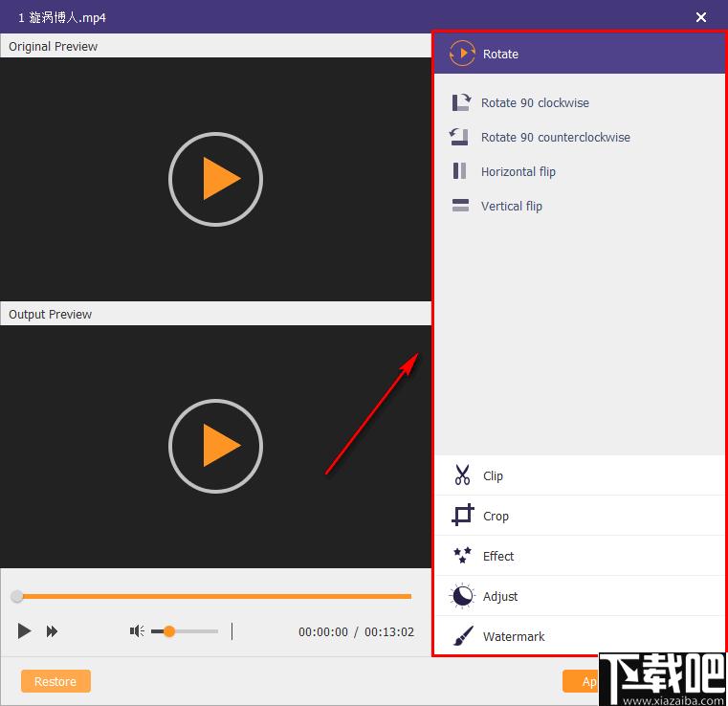Image resolution: width=728 pixels, height=706 pixels.
Task: Select the Horizontal flip icon
Action: 459,171
